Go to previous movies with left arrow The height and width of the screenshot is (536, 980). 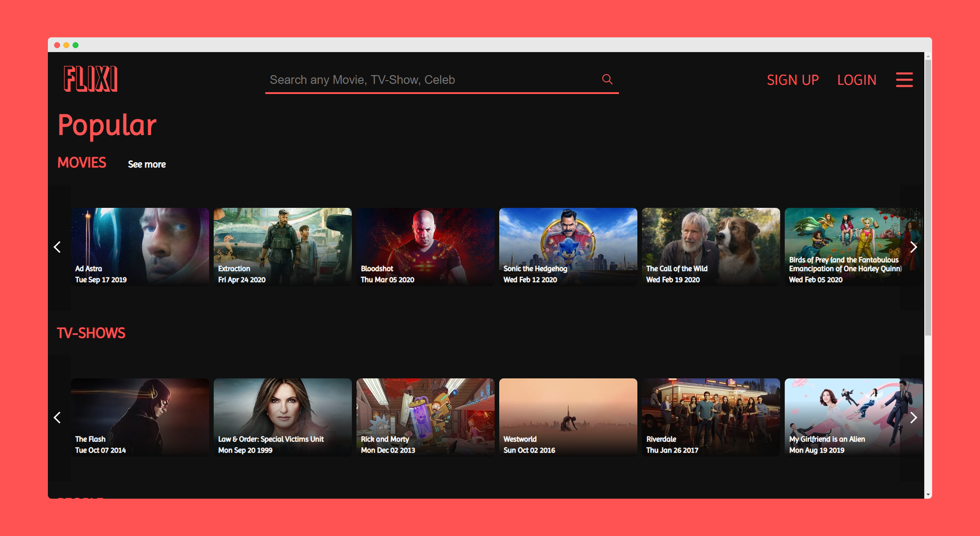tap(57, 247)
